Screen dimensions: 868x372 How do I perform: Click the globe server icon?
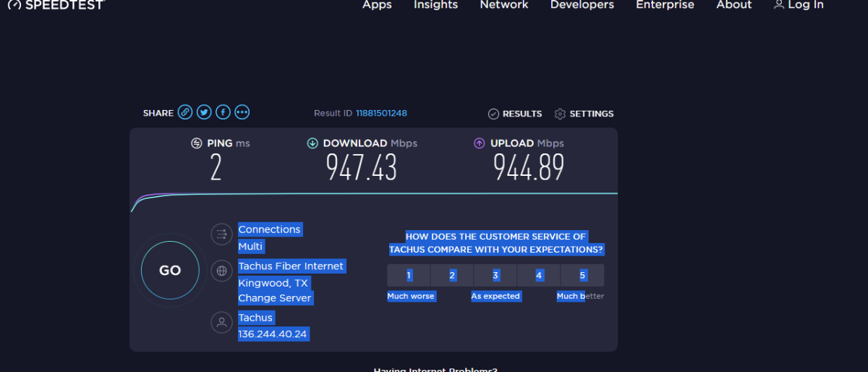(x=221, y=271)
